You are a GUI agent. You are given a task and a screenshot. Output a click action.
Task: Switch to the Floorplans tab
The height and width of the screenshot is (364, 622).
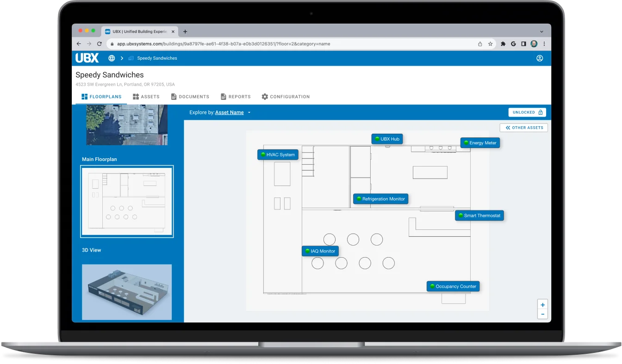coord(101,97)
